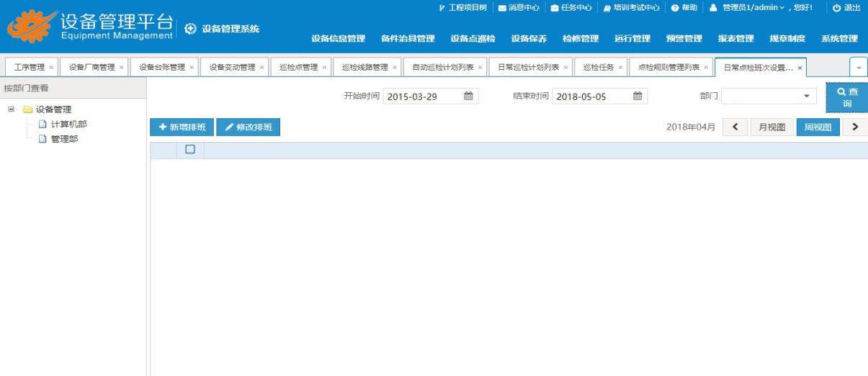
Task: Go to previous period with left arrow
Action: pyautogui.click(x=735, y=127)
